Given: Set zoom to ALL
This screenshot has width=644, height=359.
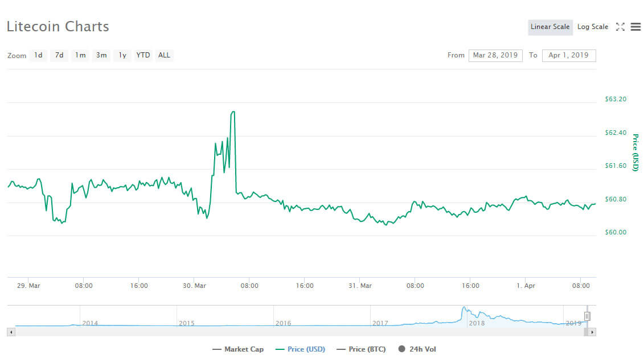Looking at the screenshot, I should (x=165, y=55).
